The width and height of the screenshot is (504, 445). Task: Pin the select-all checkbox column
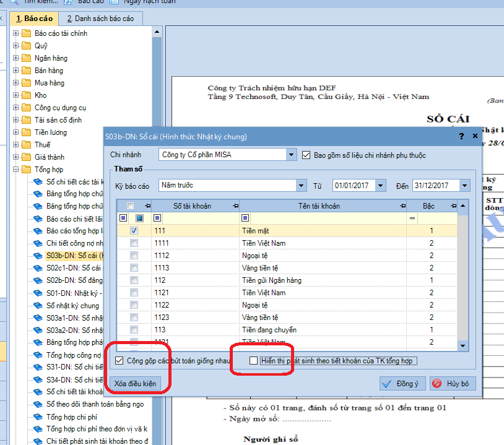[x=148, y=206]
